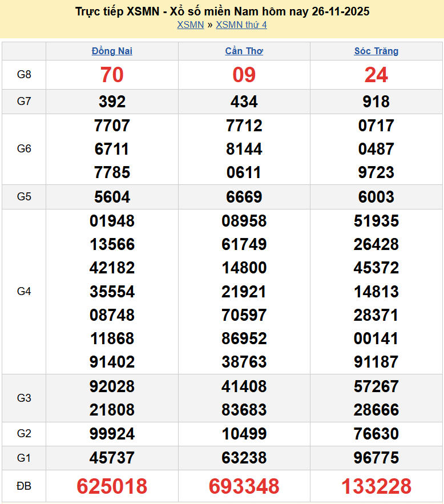444x504 pixels.
Task: Click the G7 row label
Action: [24, 102]
